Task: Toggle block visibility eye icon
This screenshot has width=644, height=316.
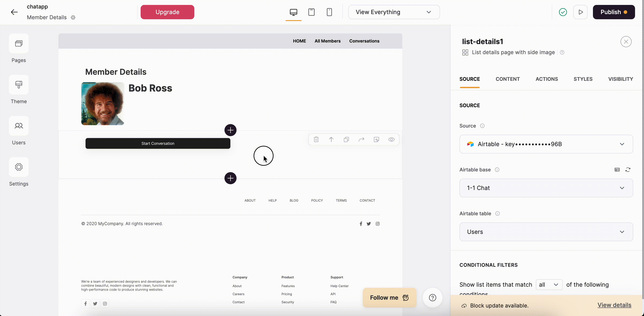Action: coord(391,139)
